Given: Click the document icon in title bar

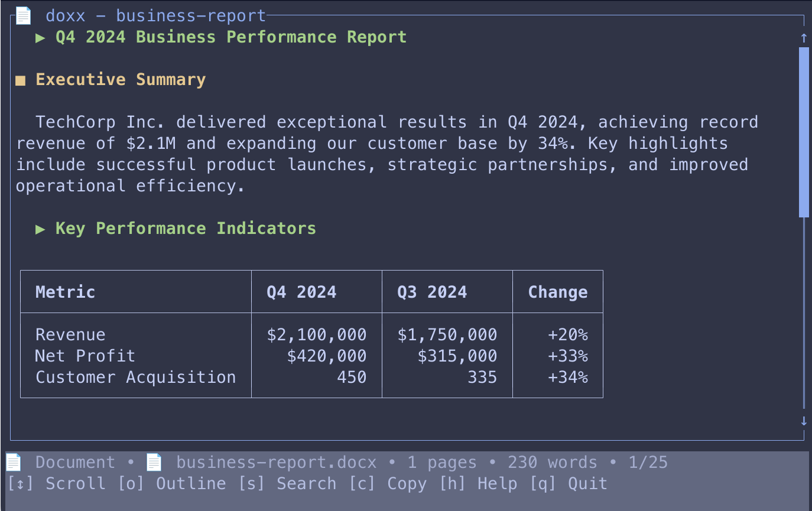Looking at the screenshot, I should point(23,15).
